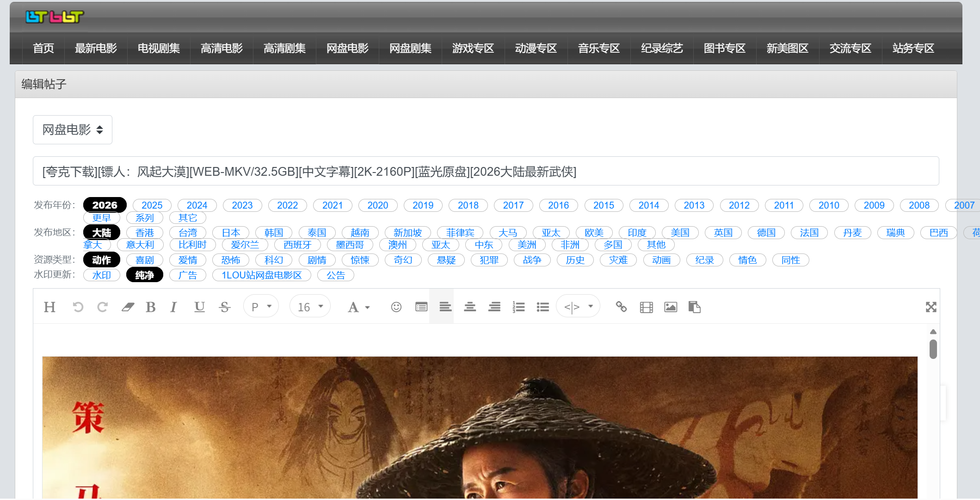Click the movie poster image in the editor
The image size is (980, 500).
[480, 428]
